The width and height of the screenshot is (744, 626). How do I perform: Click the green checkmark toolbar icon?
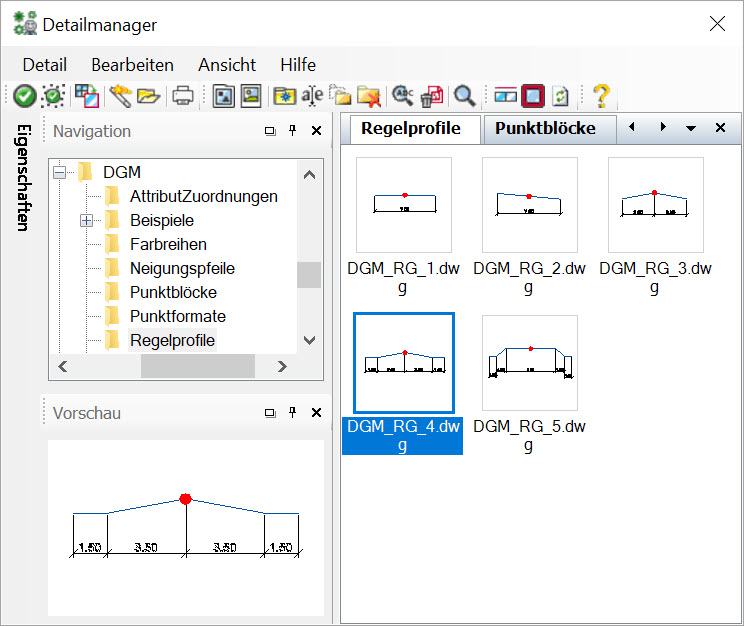point(24,96)
